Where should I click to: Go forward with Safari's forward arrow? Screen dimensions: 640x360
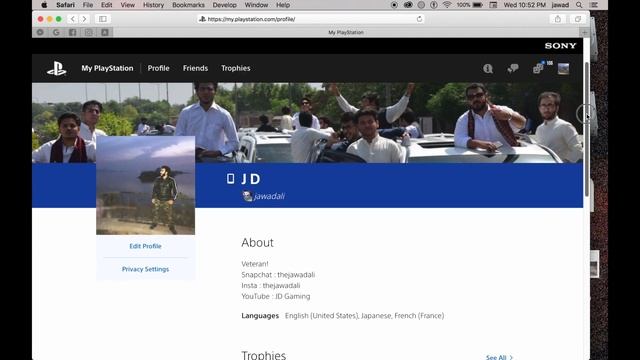click(84, 19)
